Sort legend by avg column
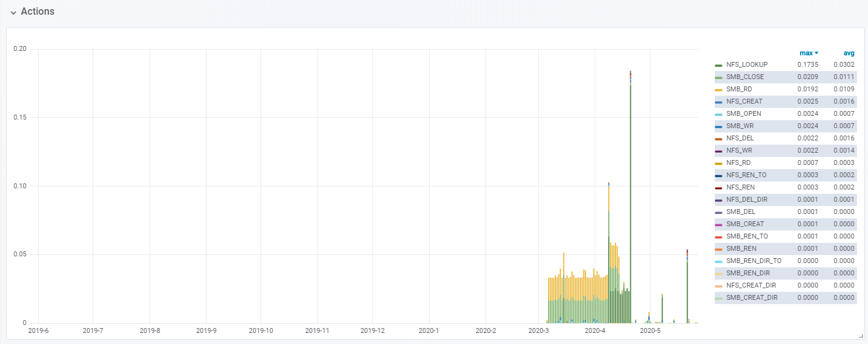Image resolution: width=868 pixels, height=344 pixels. click(x=849, y=53)
